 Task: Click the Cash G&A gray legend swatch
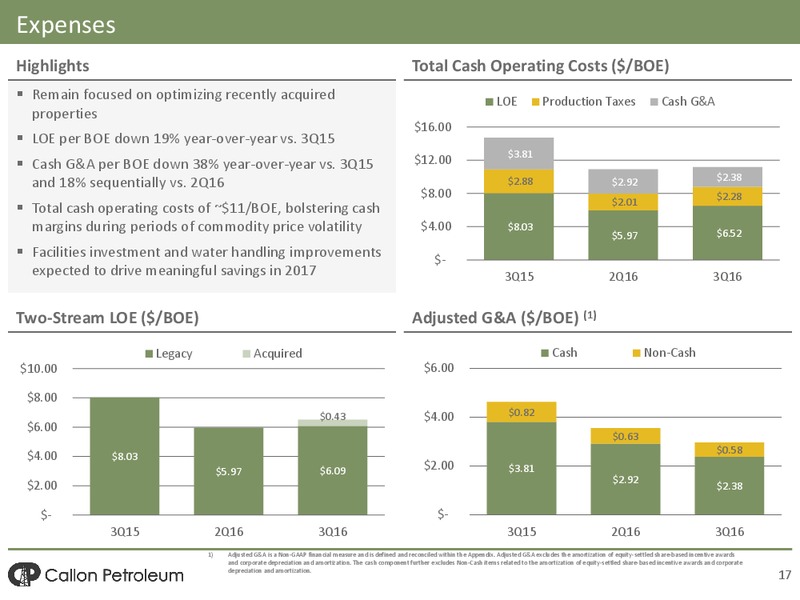[x=654, y=102]
